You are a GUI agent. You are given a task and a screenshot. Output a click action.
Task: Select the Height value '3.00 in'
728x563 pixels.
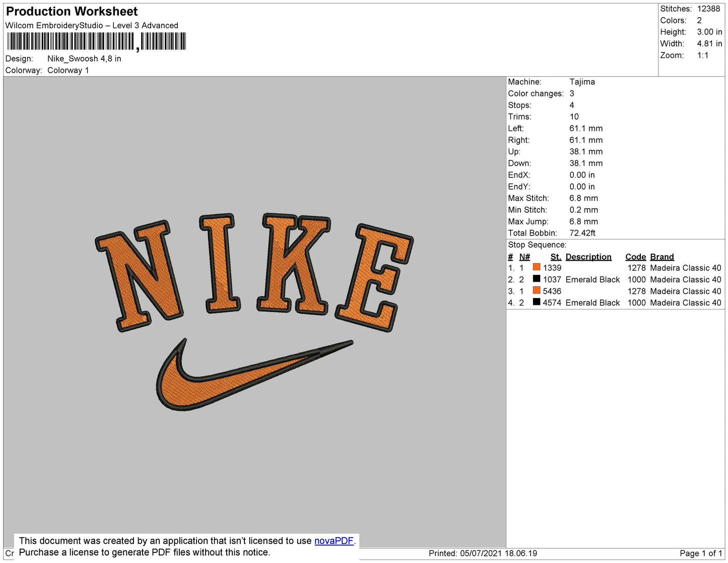[x=709, y=32]
